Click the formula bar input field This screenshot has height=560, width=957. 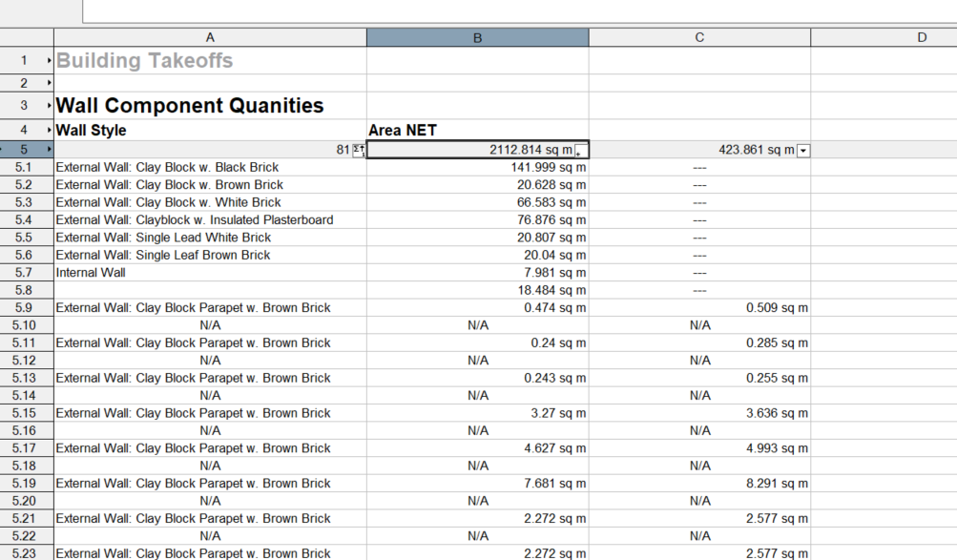pyautogui.click(x=515, y=10)
